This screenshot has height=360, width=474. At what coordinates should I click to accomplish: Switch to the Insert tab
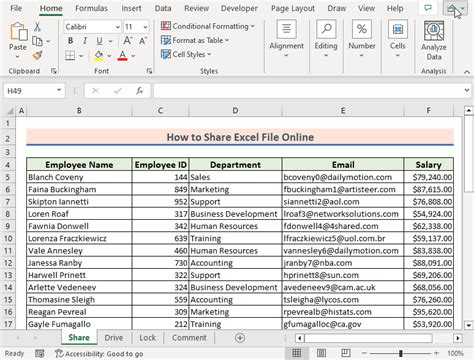[131, 8]
